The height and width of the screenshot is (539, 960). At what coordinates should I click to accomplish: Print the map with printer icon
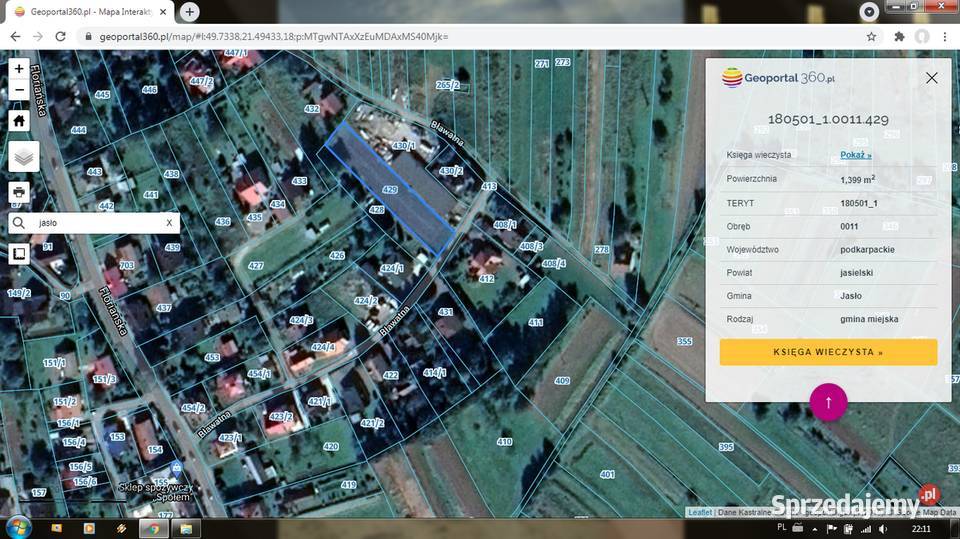click(19, 192)
